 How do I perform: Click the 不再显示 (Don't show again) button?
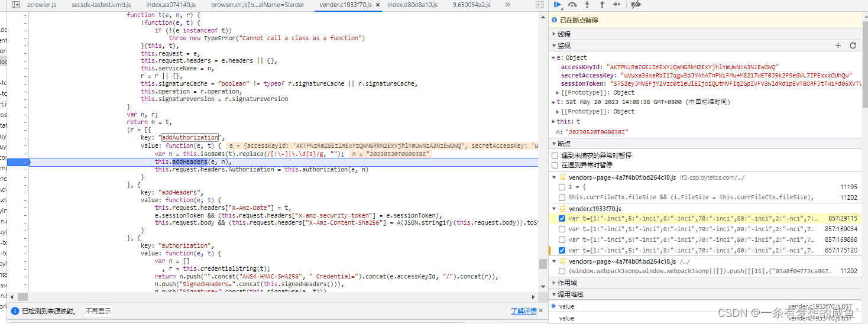coord(98,311)
